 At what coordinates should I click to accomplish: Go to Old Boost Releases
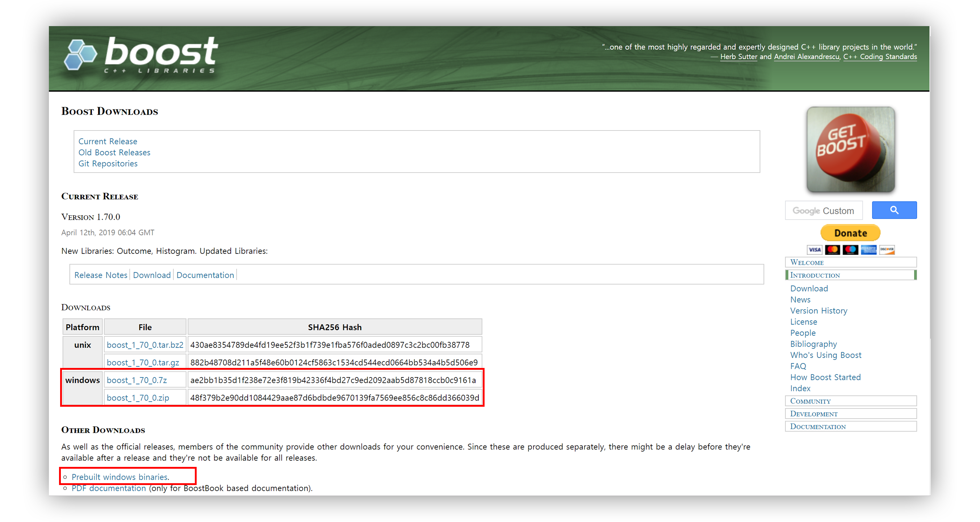point(114,152)
